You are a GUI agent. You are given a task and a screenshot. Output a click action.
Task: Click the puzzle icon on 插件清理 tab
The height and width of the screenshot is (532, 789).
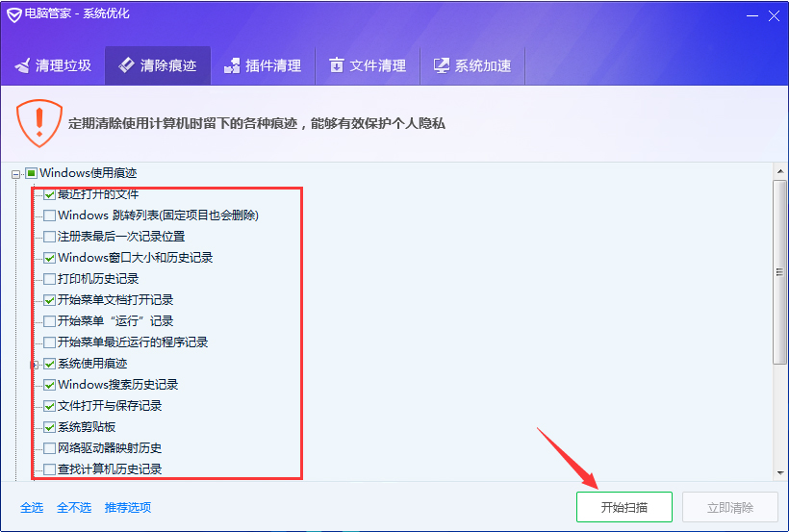pyautogui.click(x=232, y=65)
